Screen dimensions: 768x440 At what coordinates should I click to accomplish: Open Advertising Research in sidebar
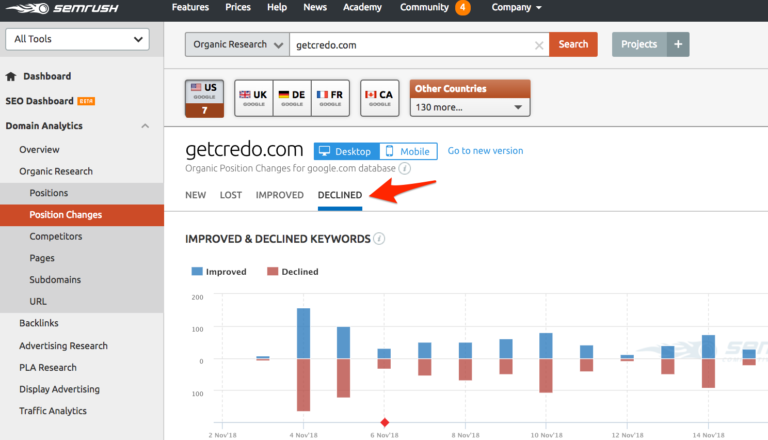tap(63, 346)
